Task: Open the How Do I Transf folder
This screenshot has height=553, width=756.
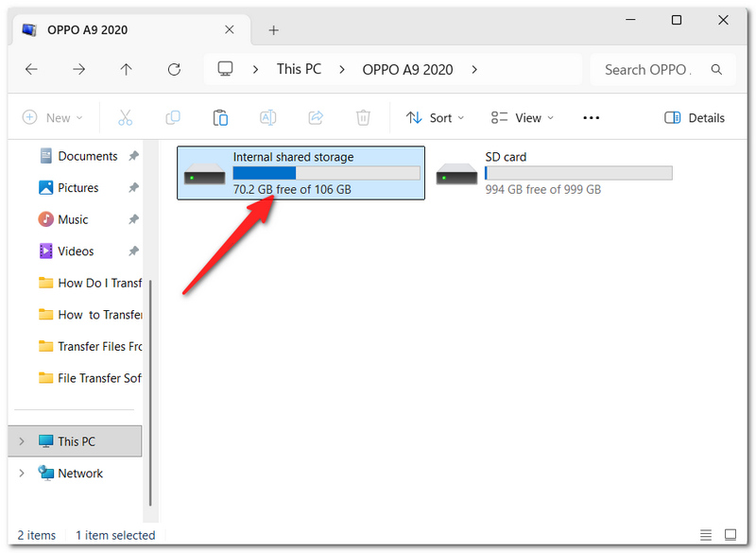Action: pyautogui.click(x=90, y=283)
